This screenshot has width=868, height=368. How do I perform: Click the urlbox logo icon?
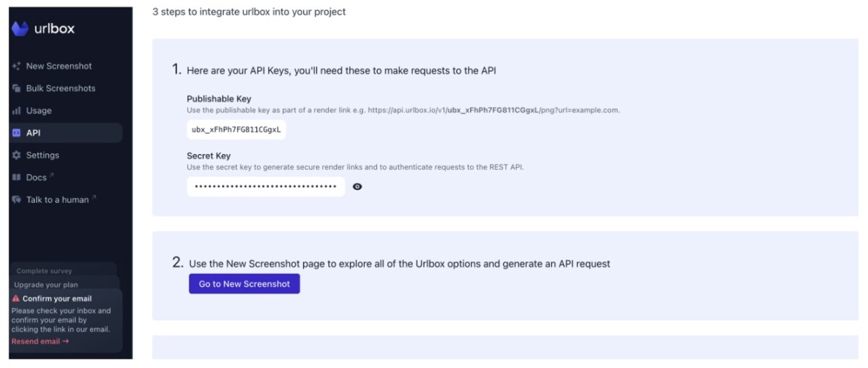pyautogui.click(x=20, y=29)
